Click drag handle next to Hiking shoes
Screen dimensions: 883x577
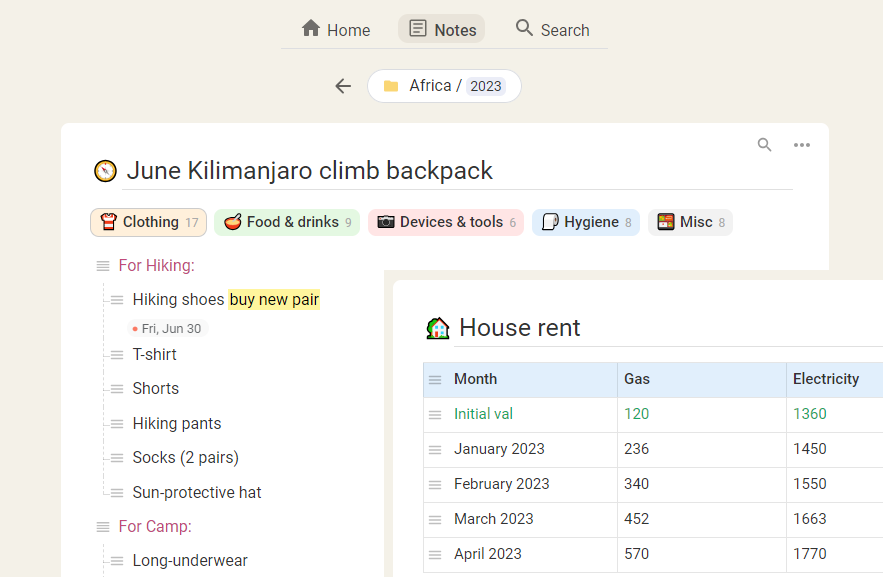click(x=117, y=300)
